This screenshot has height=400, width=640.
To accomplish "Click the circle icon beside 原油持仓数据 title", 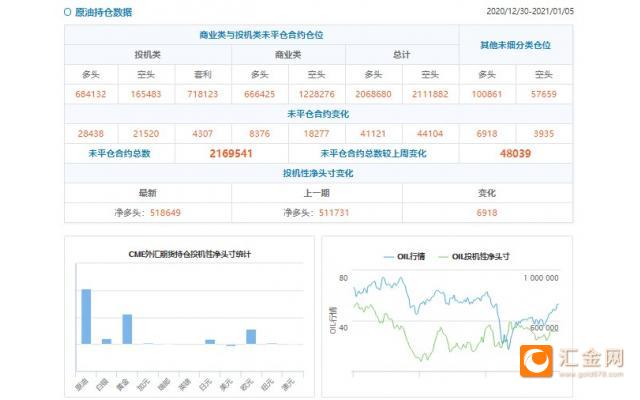I will [x=68, y=12].
